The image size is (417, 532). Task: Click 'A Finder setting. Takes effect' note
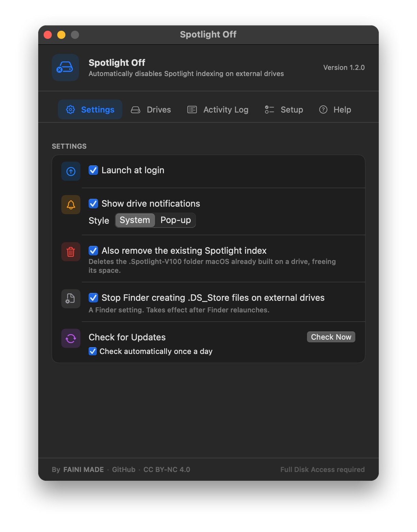179,310
